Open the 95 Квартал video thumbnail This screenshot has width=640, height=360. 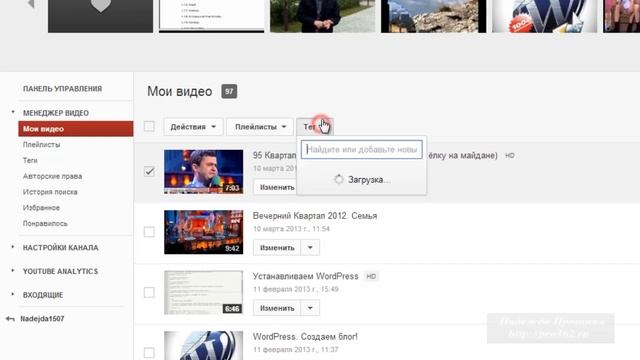204,171
